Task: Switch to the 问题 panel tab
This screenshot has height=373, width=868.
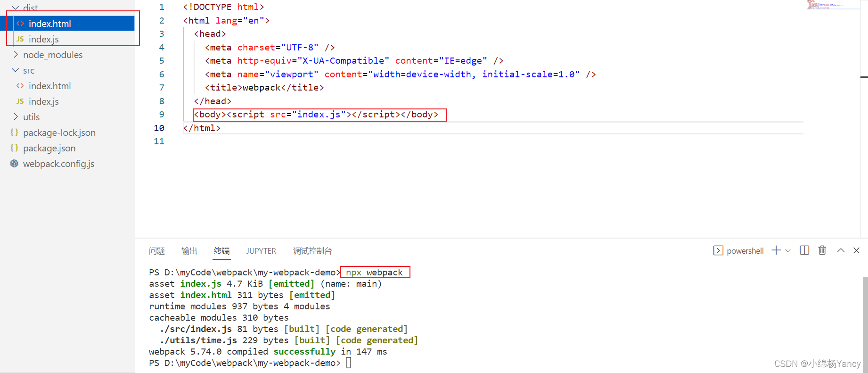Action: (x=157, y=251)
